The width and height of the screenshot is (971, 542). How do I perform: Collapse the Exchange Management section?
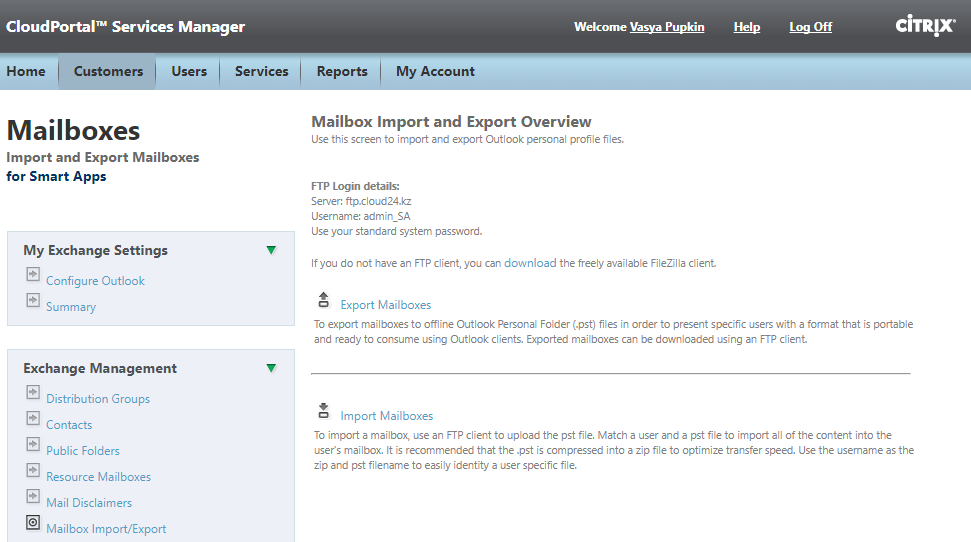[x=271, y=368]
